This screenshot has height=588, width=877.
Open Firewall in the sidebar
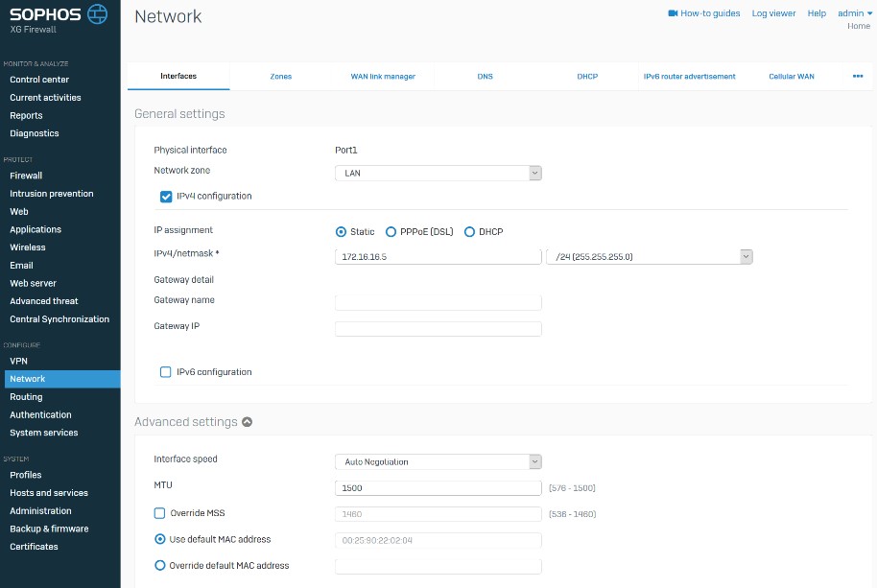(26, 176)
